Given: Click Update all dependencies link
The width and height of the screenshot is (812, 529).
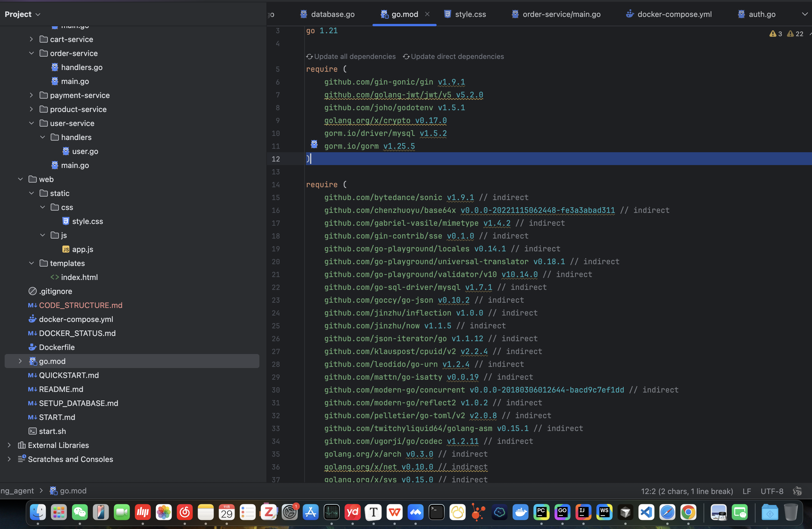Looking at the screenshot, I should point(354,56).
